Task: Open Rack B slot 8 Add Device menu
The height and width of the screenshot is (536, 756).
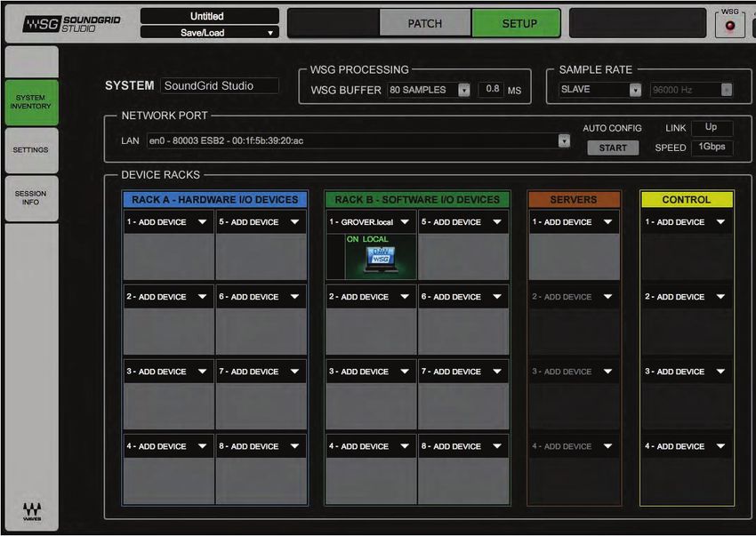Action: 463,446
